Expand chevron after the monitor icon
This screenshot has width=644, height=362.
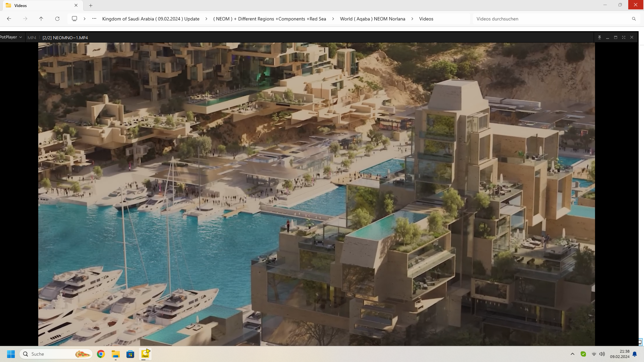tap(85, 19)
